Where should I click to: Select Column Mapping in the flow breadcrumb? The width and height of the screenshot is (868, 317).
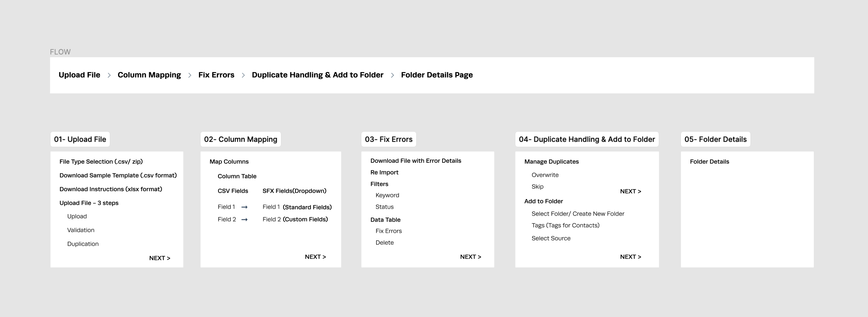149,75
